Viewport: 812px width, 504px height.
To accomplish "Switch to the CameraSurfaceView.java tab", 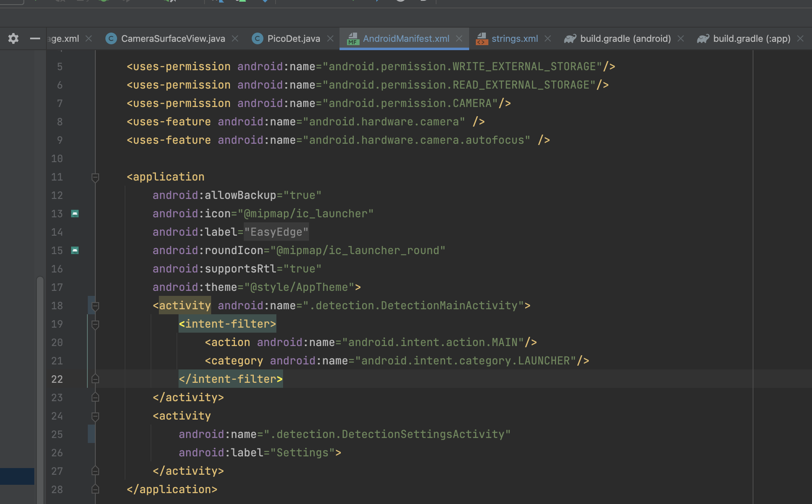I will click(x=173, y=38).
